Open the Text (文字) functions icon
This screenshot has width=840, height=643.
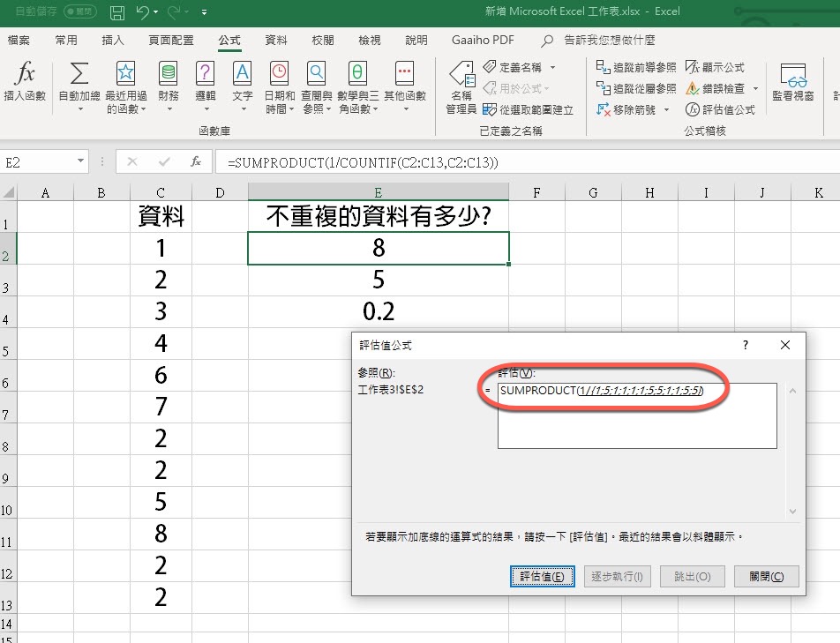[x=242, y=75]
